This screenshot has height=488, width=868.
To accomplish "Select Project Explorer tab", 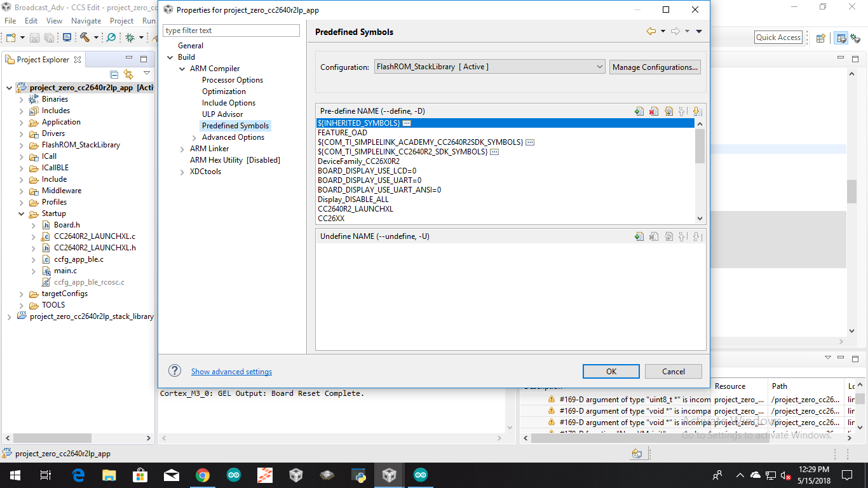I will coord(43,60).
